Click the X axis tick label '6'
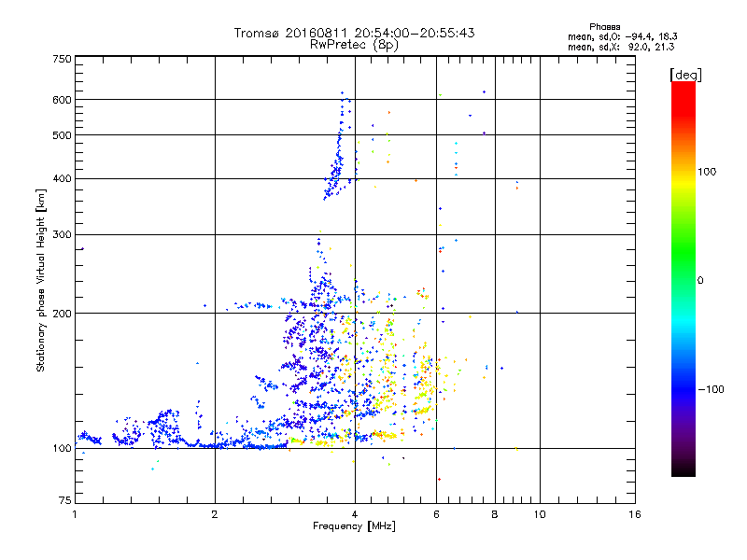This screenshot has height=560, width=747. [x=436, y=514]
